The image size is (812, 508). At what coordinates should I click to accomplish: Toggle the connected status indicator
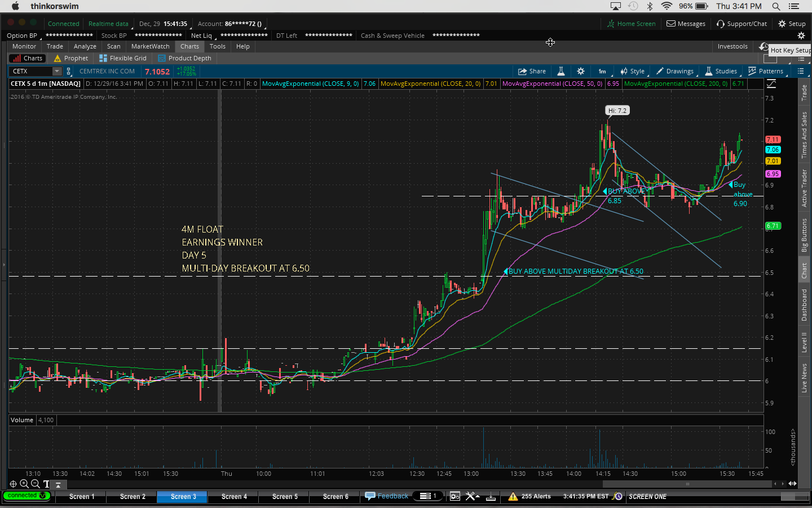(27, 496)
